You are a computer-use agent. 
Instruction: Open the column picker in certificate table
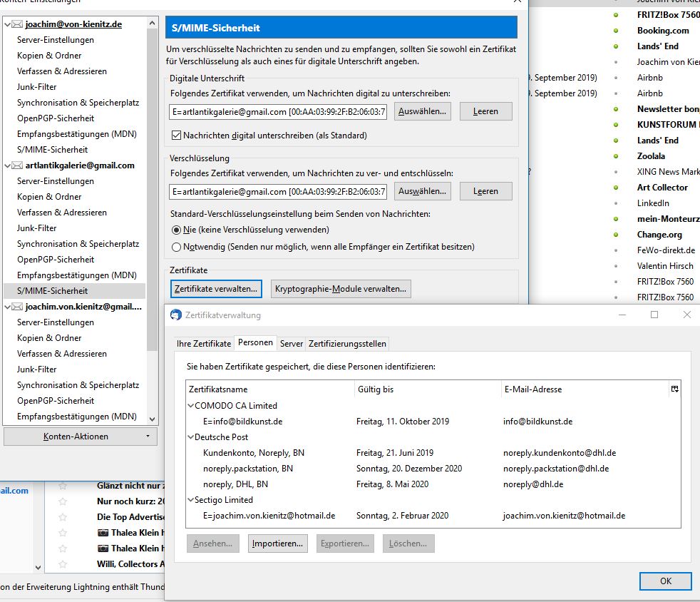click(674, 389)
